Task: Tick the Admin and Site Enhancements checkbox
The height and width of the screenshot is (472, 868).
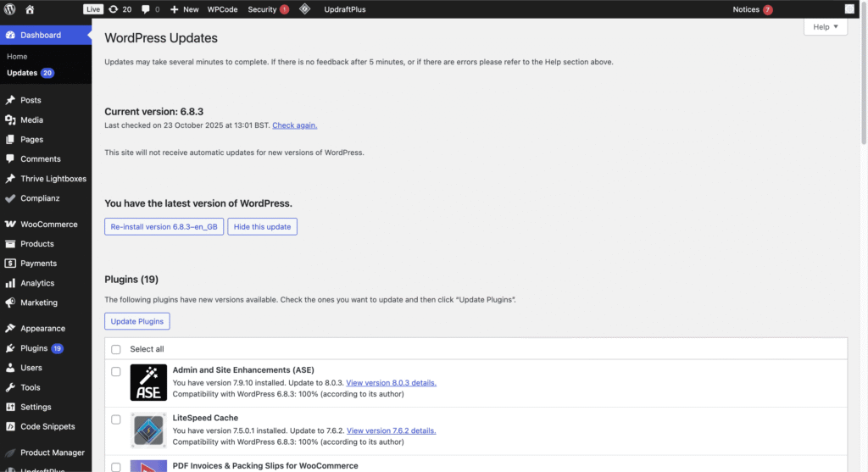Action: click(116, 371)
